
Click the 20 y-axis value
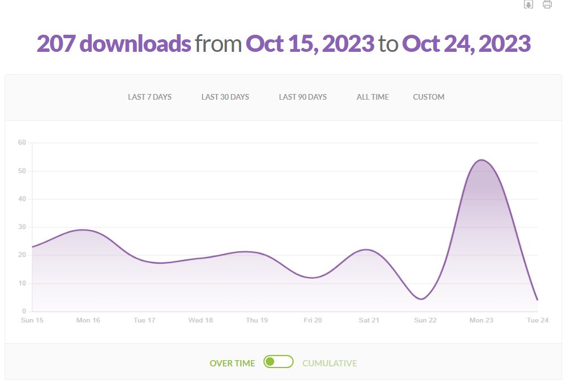(22, 255)
